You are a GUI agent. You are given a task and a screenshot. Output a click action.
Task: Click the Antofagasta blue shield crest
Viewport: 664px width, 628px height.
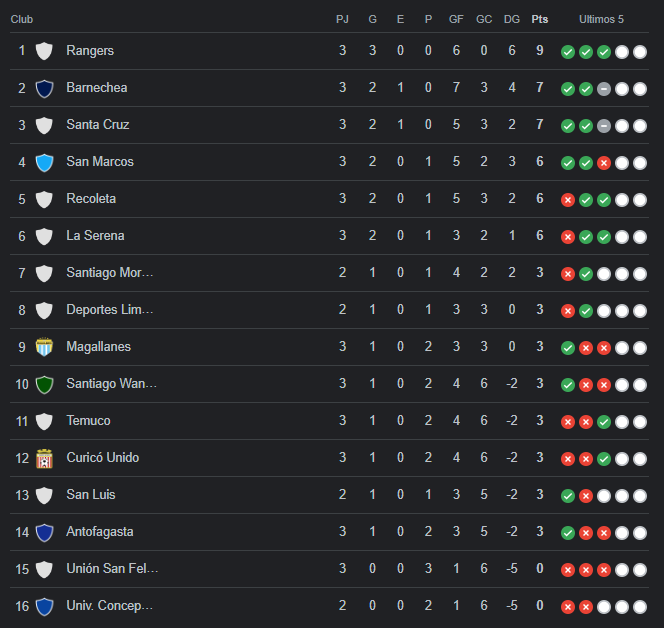point(44,532)
